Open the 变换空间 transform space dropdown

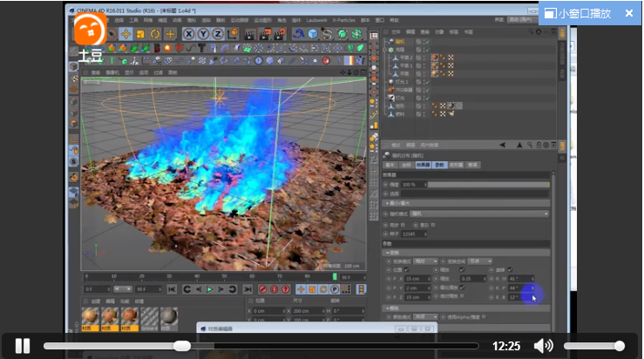click(x=479, y=261)
